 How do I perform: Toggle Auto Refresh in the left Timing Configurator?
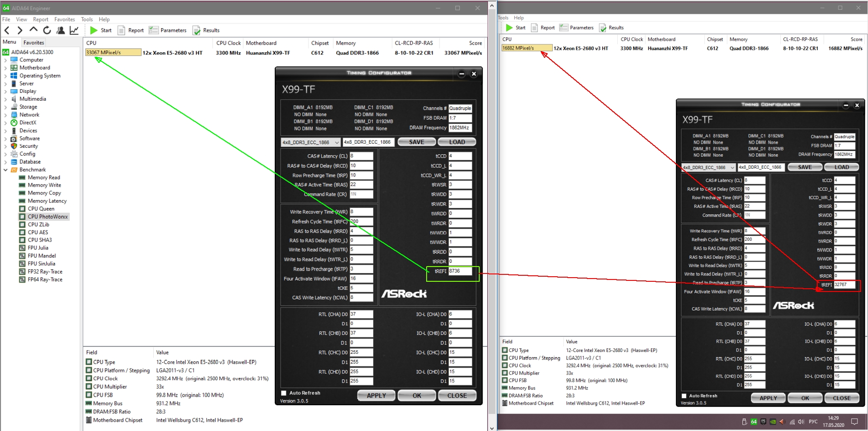click(283, 393)
